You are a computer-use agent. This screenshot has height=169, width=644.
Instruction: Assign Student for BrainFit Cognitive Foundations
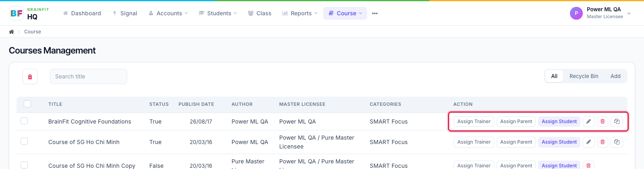click(559, 122)
